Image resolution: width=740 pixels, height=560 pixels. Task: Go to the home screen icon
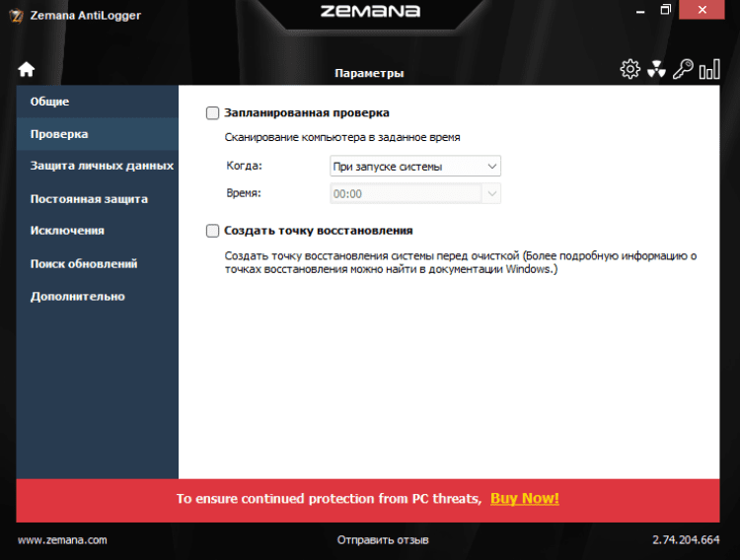(x=27, y=69)
